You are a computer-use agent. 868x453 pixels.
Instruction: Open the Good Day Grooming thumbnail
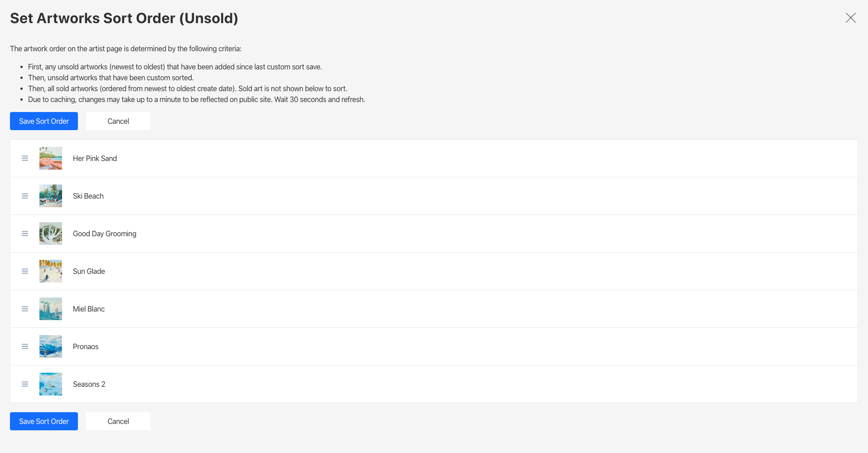[x=50, y=234]
